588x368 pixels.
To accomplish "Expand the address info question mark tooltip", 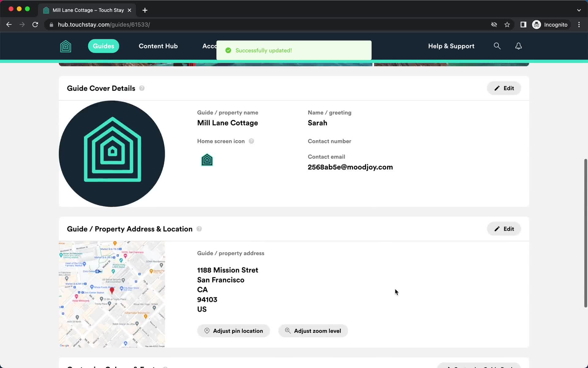I will coord(199,229).
